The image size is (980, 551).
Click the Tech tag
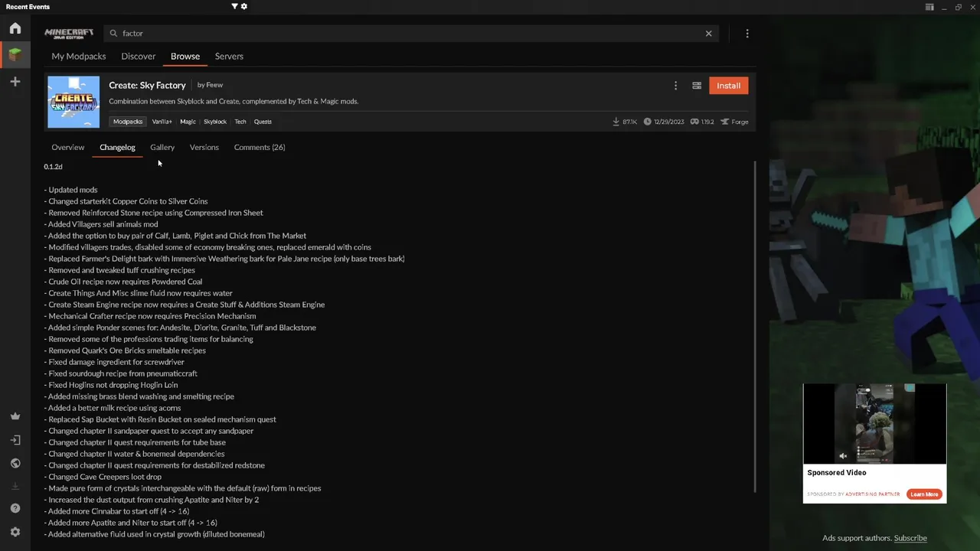(240, 122)
